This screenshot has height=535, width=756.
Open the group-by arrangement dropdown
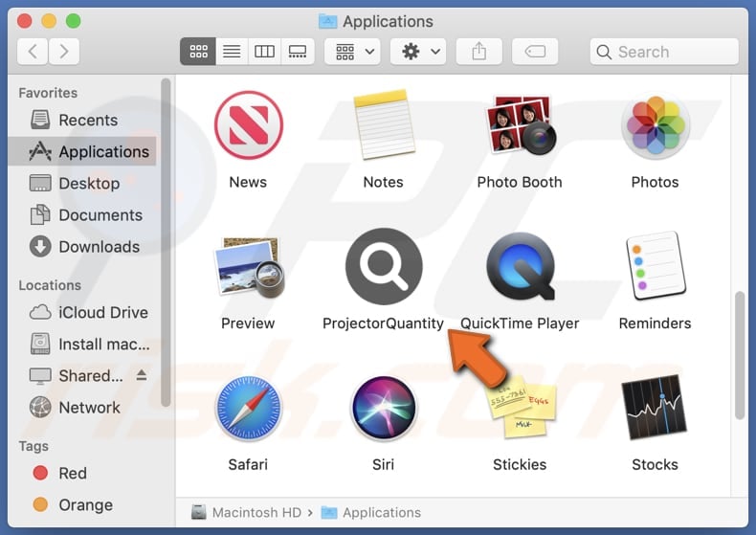point(352,51)
